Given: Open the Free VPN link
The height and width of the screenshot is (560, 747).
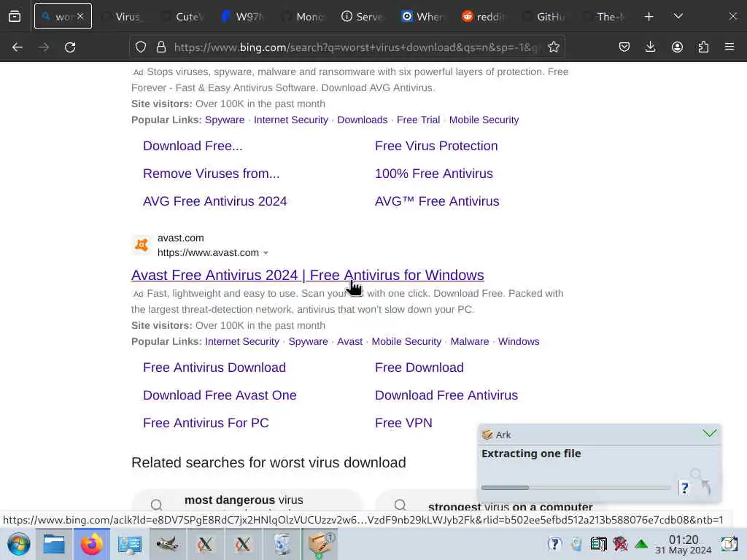Looking at the screenshot, I should [x=403, y=423].
